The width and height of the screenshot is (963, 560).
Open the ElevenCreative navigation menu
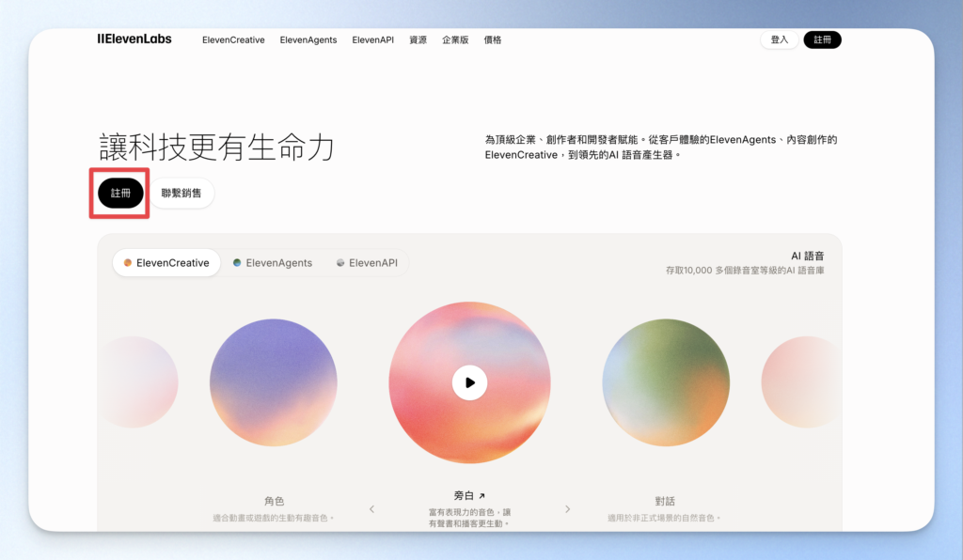[233, 39]
